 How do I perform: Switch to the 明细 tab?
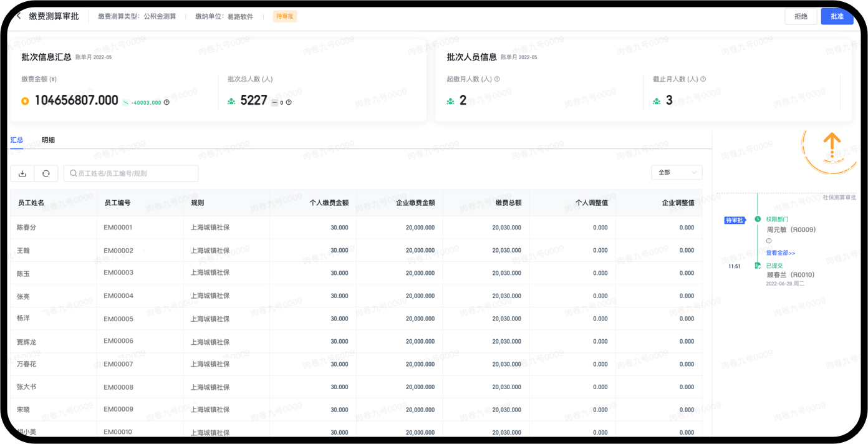click(48, 140)
